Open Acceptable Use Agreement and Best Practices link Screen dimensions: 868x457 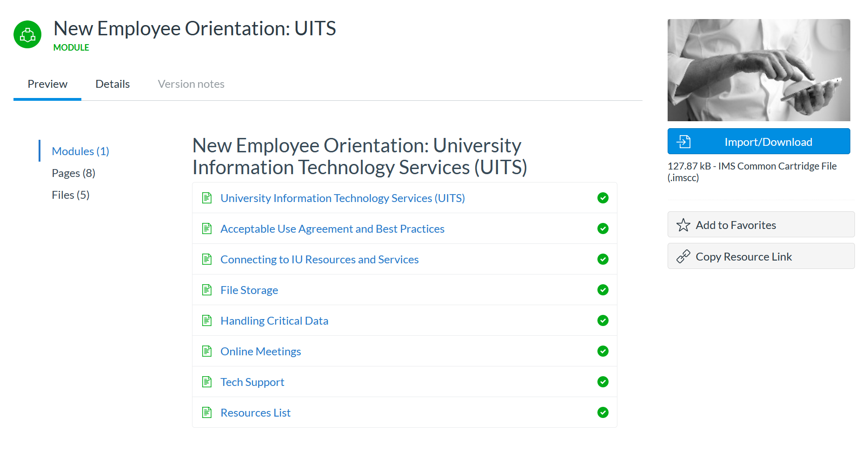(332, 228)
